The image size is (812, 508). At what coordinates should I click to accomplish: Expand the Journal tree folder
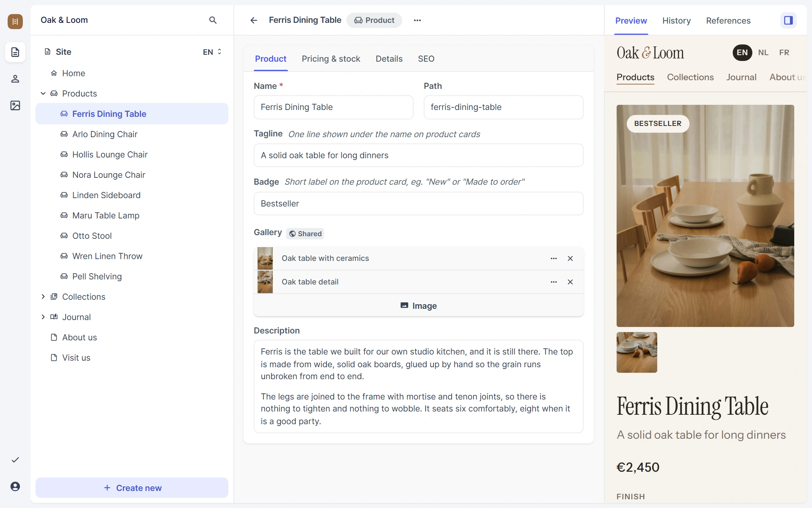[x=43, y=317]
